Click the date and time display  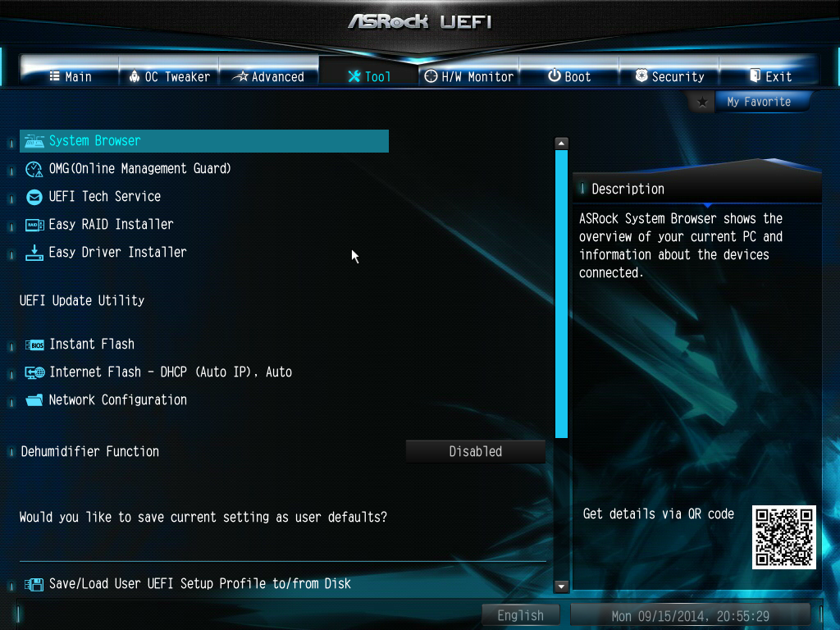click(691, 616)
